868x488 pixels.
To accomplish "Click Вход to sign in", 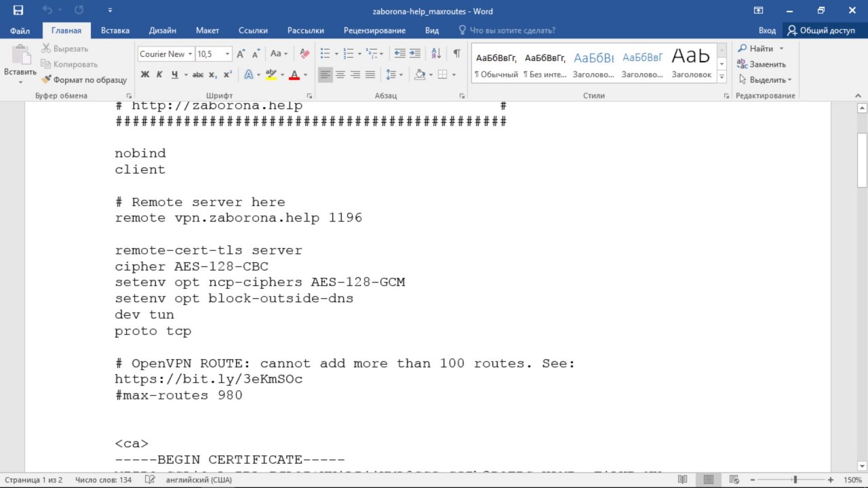I will [x=767, y=30].
